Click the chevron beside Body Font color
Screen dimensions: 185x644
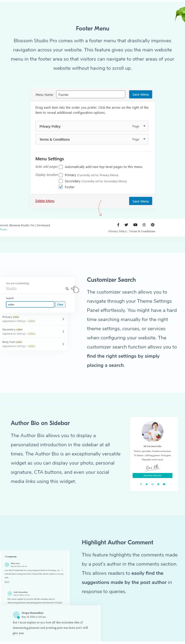(63, 344)
